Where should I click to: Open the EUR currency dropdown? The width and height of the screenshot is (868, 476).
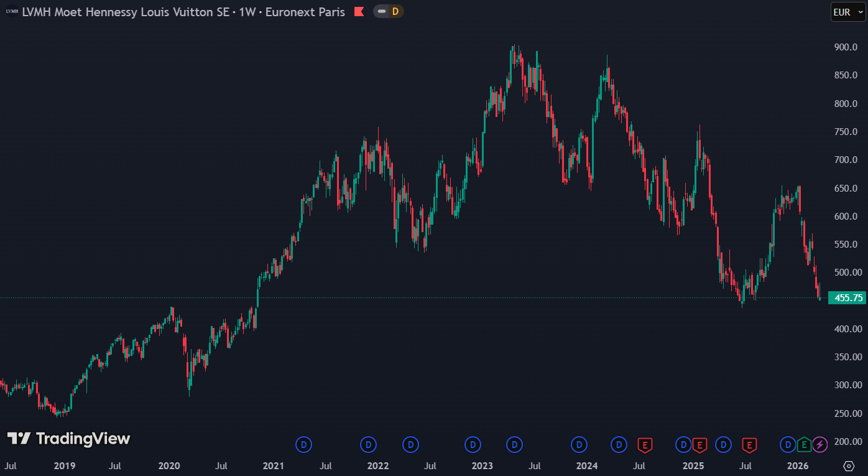[848, 12]
